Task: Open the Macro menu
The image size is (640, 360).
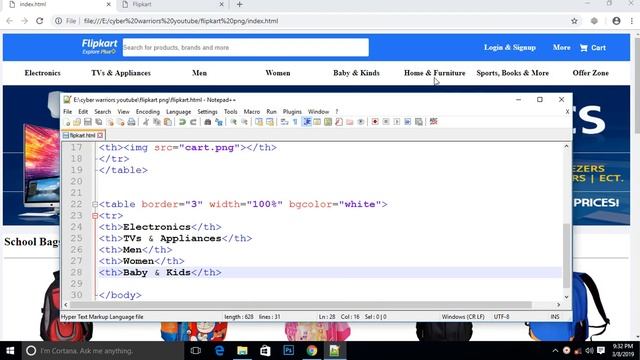Action: pos(252,111)
